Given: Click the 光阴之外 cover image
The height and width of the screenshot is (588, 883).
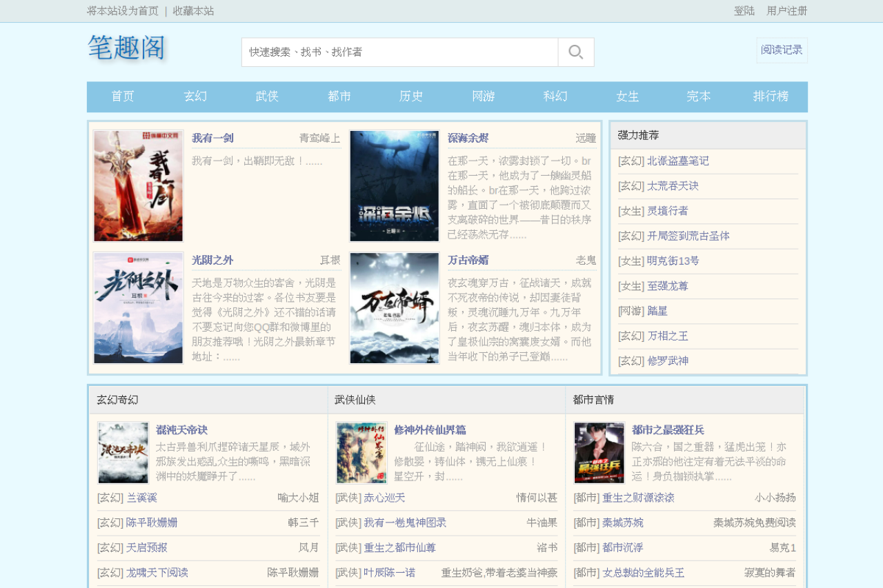Looking at the screenshot, I should (x=139, y=308).
